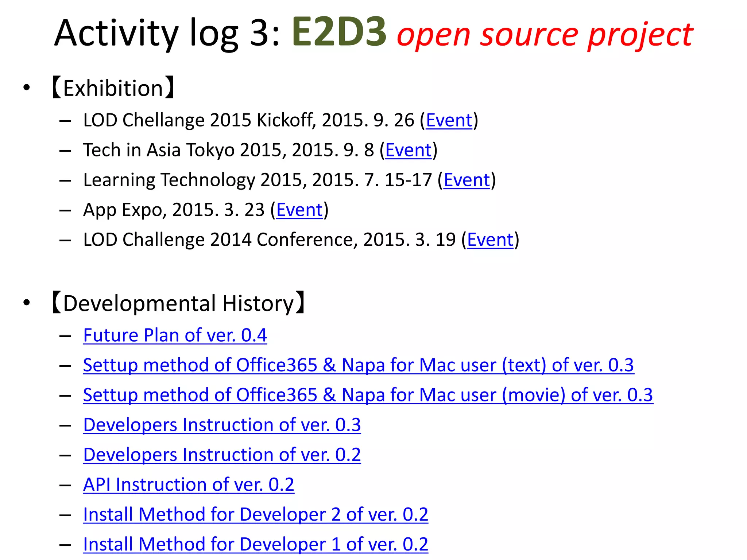
Task: Open Install Method for Developer 1 link
Action: pyautogui.click(x=256, y=545)
